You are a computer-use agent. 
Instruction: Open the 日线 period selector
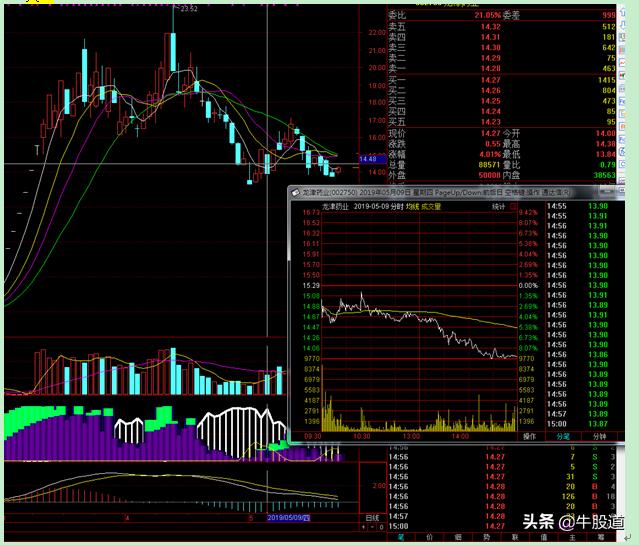coord(372,518)
